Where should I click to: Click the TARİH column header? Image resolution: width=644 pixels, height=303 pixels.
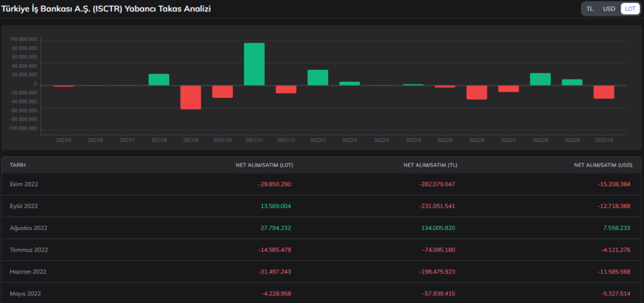(18, 165)
